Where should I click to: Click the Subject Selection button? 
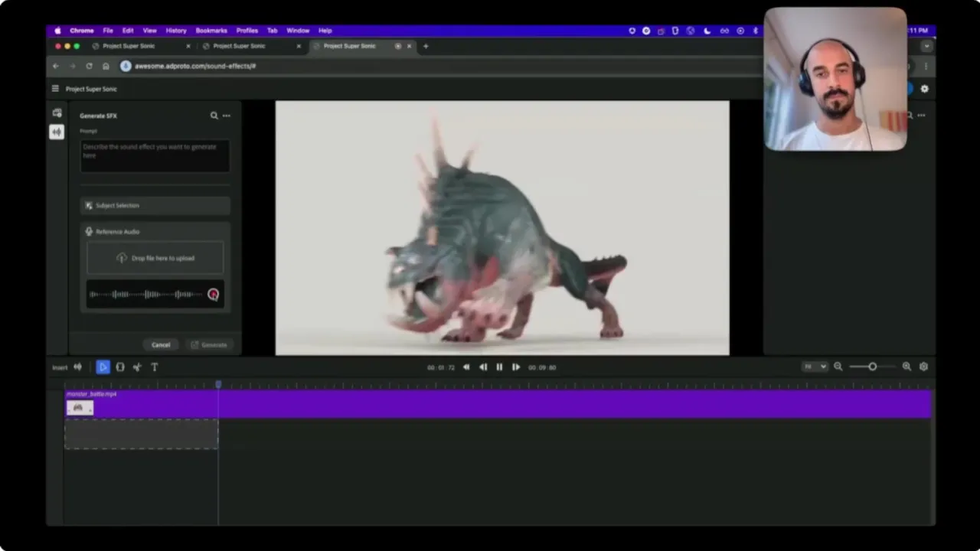pos(155,205)
